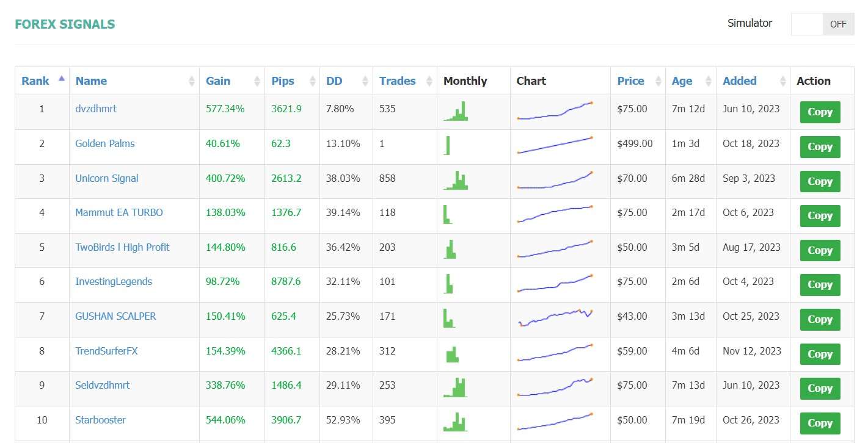
Task: Select the 8787.6 pips value
Action: tap(286, 281)
